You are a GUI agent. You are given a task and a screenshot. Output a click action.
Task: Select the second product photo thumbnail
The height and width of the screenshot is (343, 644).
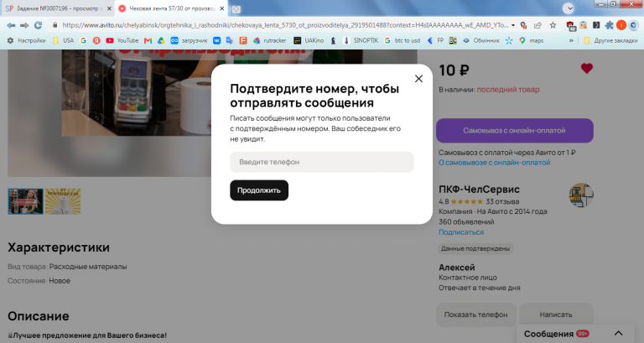63,201
